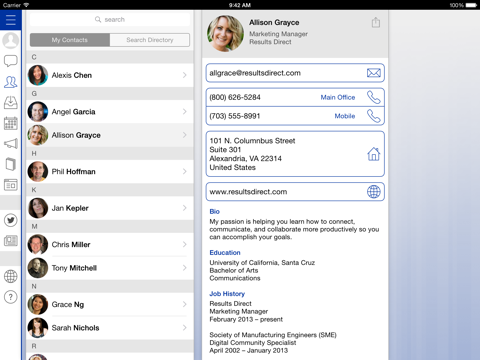Tap the Job History section heading
This screenshot has height=360, width=480.
coord(227,294)
